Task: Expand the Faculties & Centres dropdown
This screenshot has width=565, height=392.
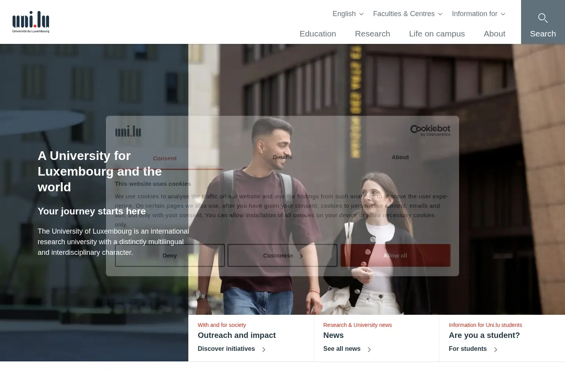Action: pyautogui.click(x=408, y=14)
